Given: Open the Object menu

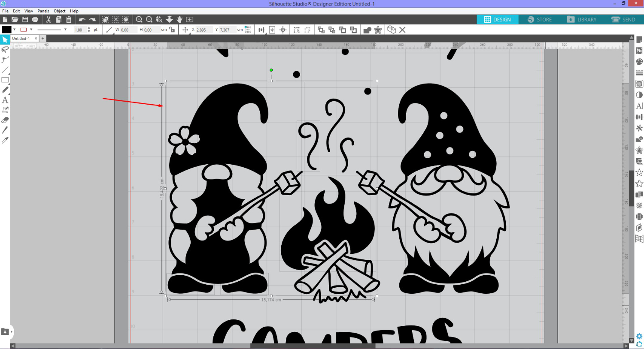Looking at the screenshot, I should pyautogui.click(x=60, y=11).
